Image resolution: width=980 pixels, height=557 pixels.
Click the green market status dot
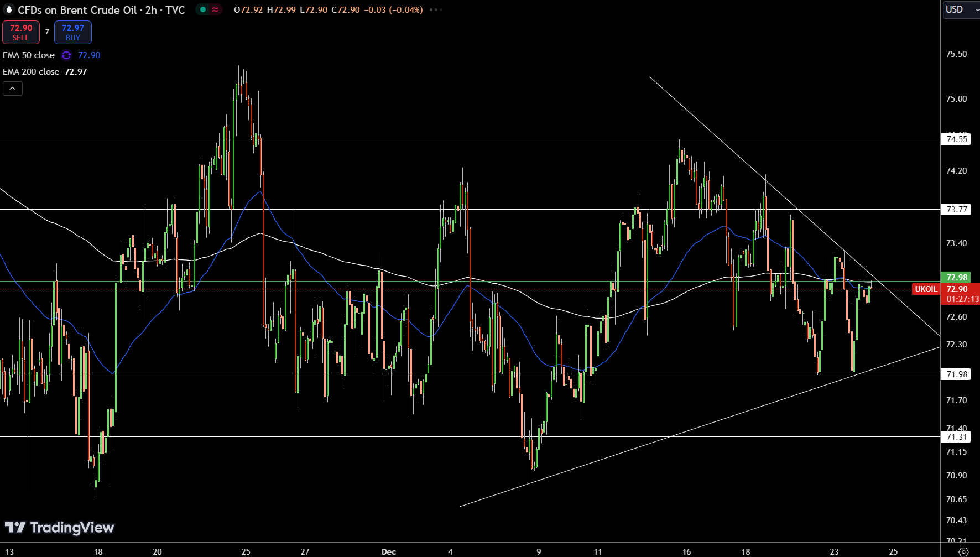[x=203, y=9]
